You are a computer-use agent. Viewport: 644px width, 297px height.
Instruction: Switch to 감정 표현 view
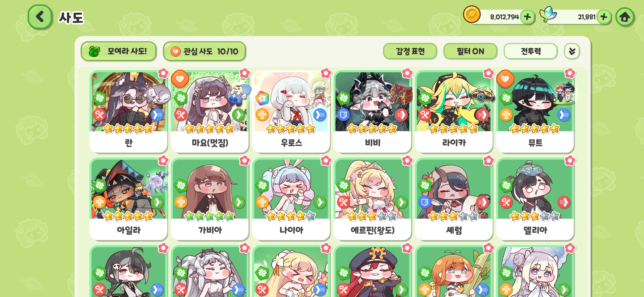click(x=410, y=51)
